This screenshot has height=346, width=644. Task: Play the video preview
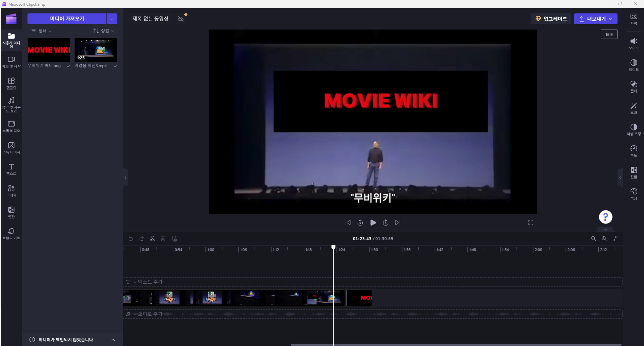[x=373, y=223]
